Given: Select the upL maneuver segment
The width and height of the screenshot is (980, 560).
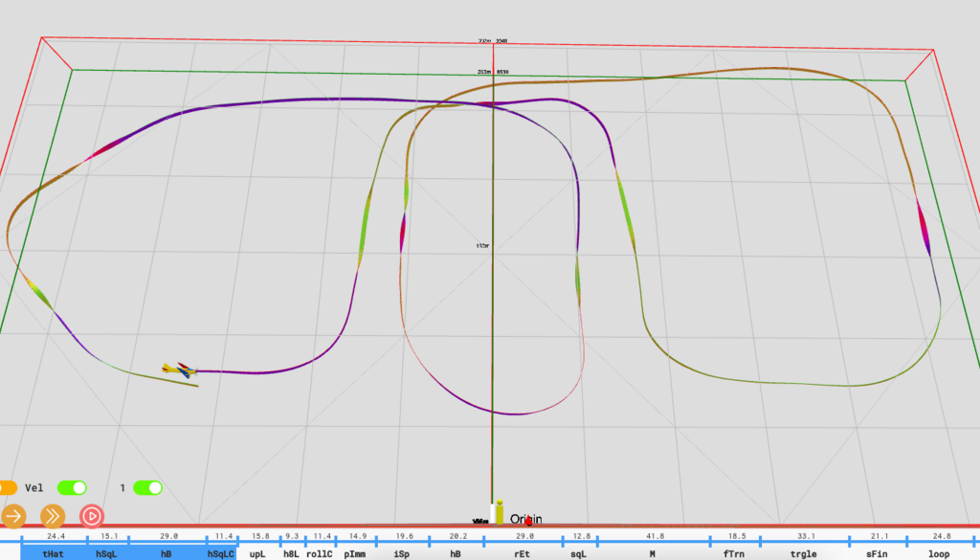Looking at the screenshot, I should click(257, 553).
